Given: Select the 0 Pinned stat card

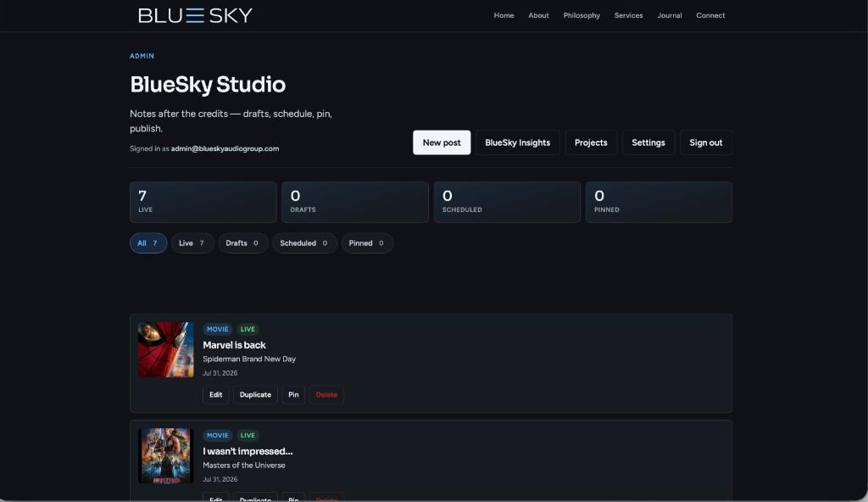Looking at the screenshot, I should click(659, 202).
